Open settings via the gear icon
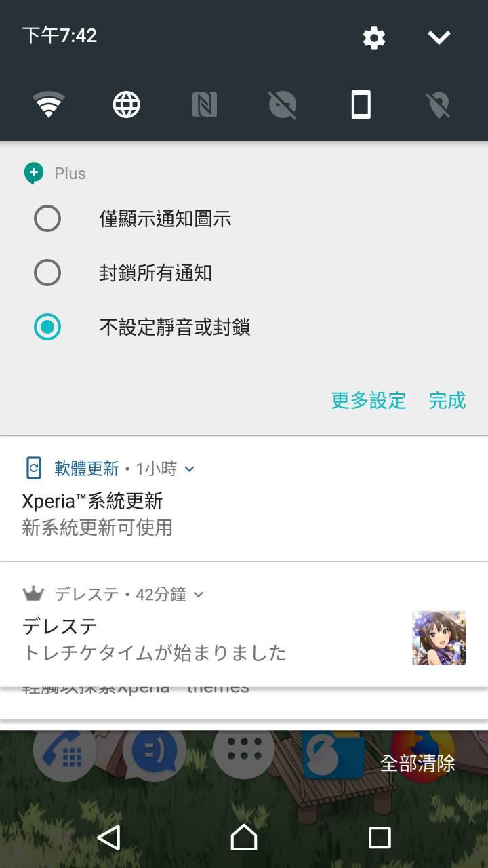This screenshot has height=868, width=488. click(374, 37)
